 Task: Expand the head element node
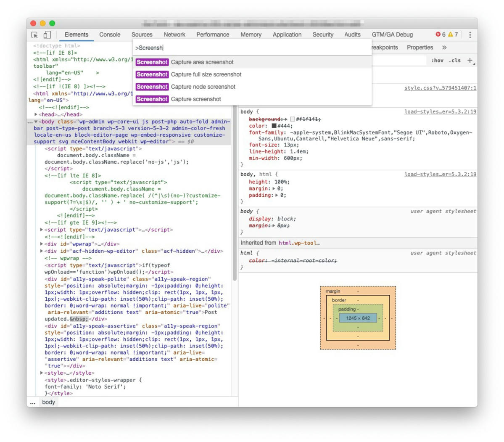pos(36,114)
